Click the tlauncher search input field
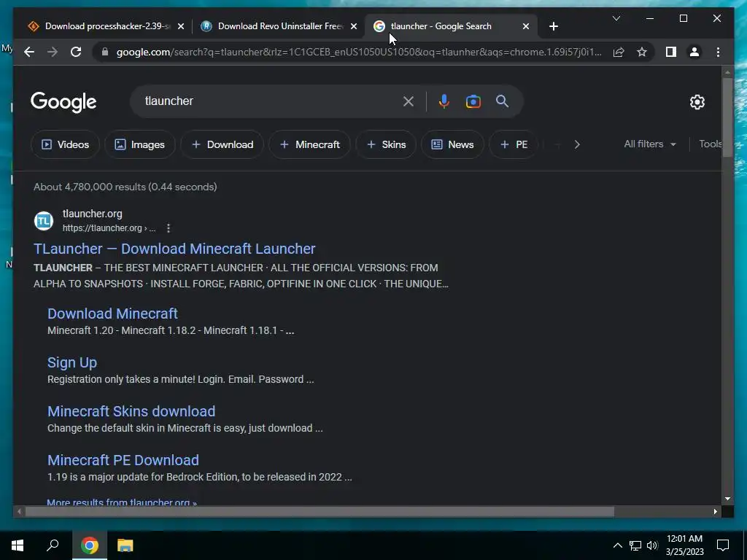Image resolution: width=747 pixels, height=560 pixels. [269, 101]
